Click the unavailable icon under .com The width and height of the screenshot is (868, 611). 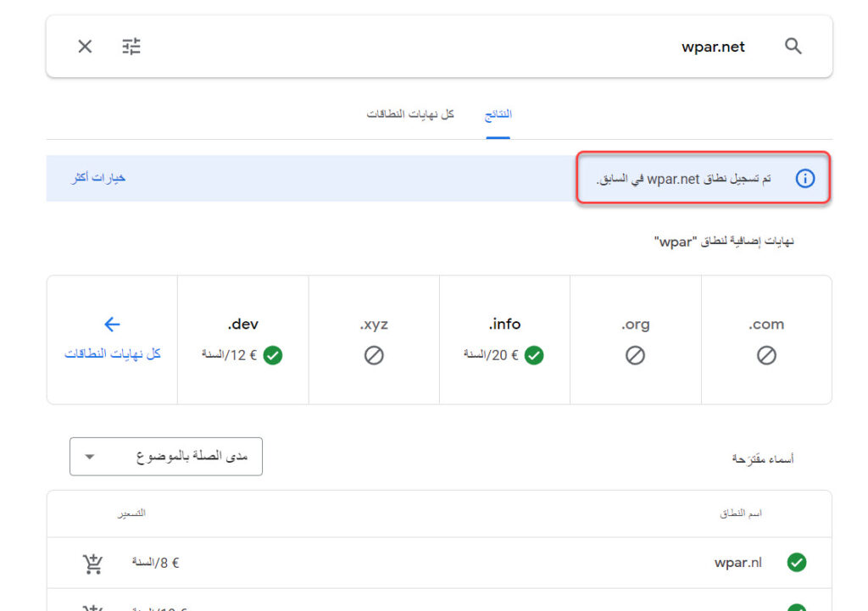766,355
